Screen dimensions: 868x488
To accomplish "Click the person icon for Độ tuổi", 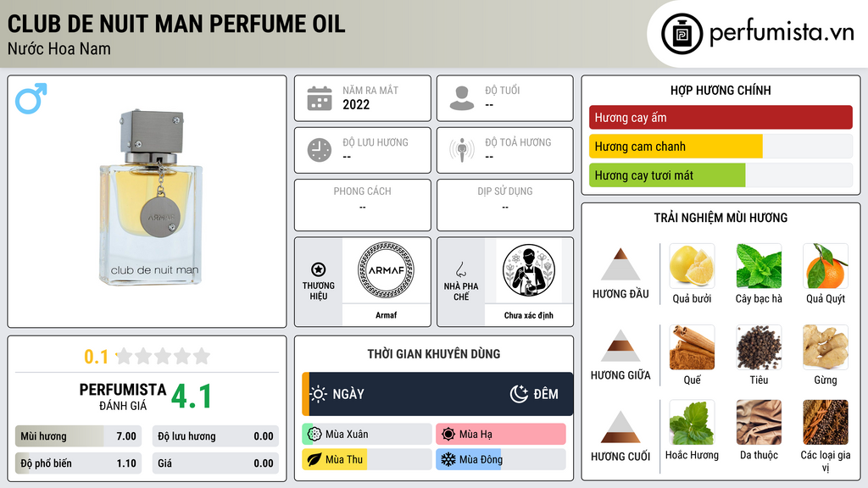I will pyautogui.click(x=462, y=98).
